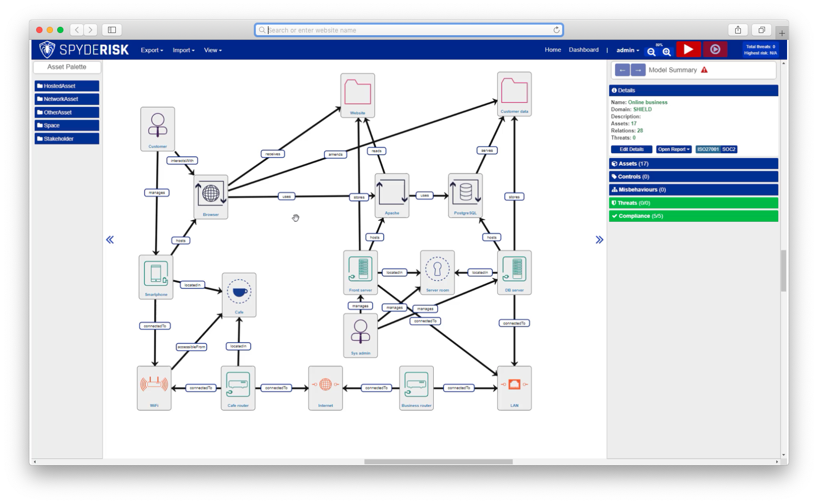Click the browser address search field
This screenshot has width=818, height=504.
point(409,30)
